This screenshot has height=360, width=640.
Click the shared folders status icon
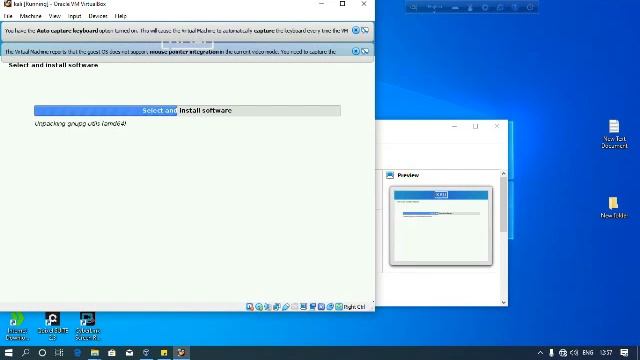point(295,307)
